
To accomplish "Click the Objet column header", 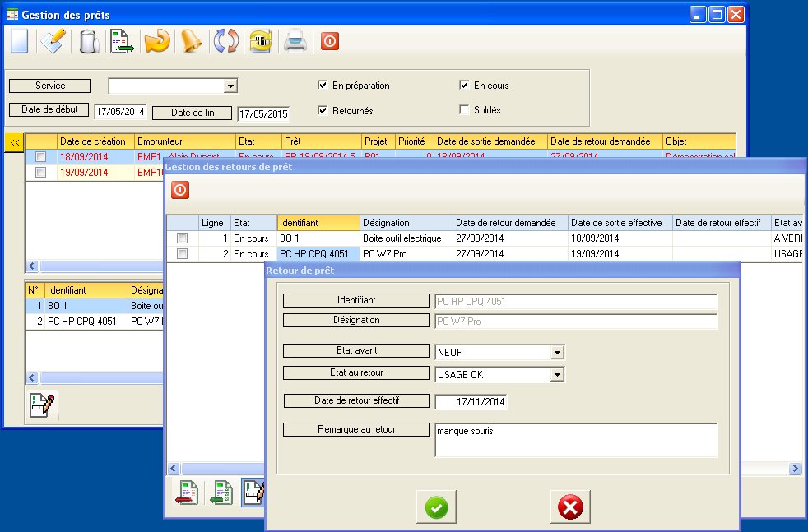I will coord(699,141).
